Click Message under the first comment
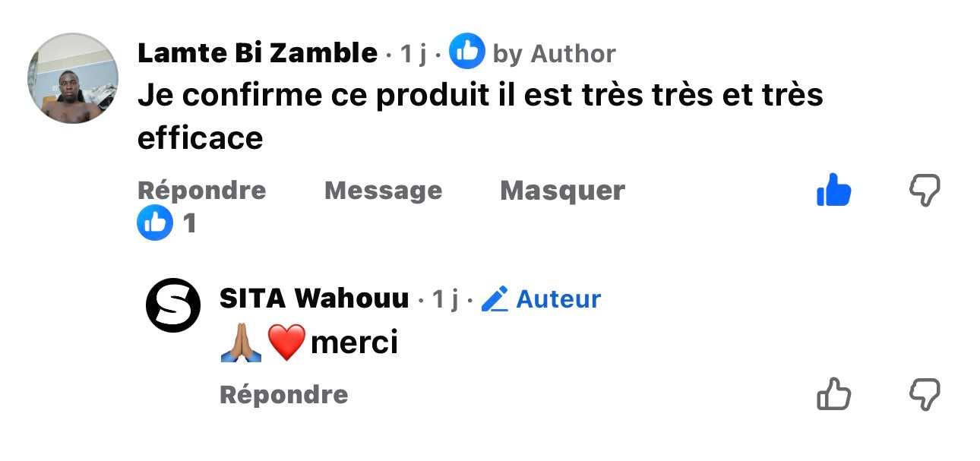 384,190
